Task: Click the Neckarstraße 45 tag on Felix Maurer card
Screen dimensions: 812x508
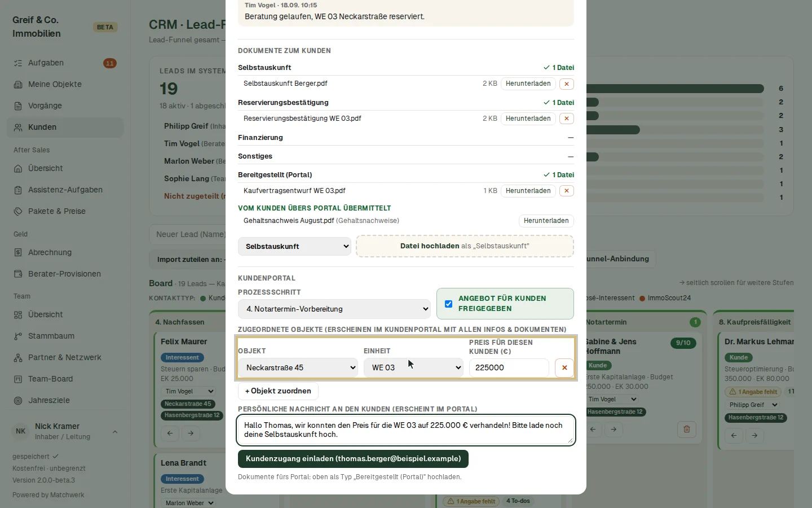Action: (188, 404)
